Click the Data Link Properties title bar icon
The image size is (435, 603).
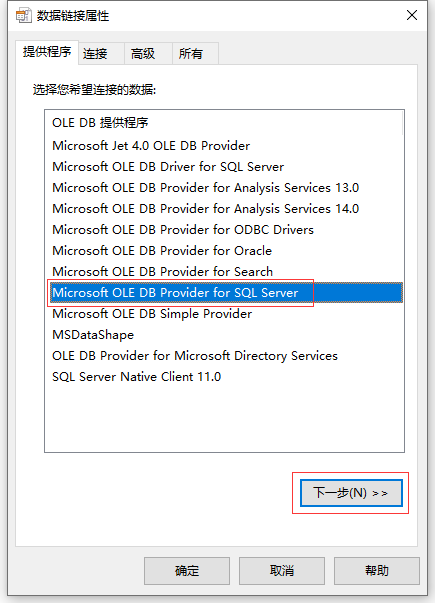pyautogui.click(x=23, y=16)
